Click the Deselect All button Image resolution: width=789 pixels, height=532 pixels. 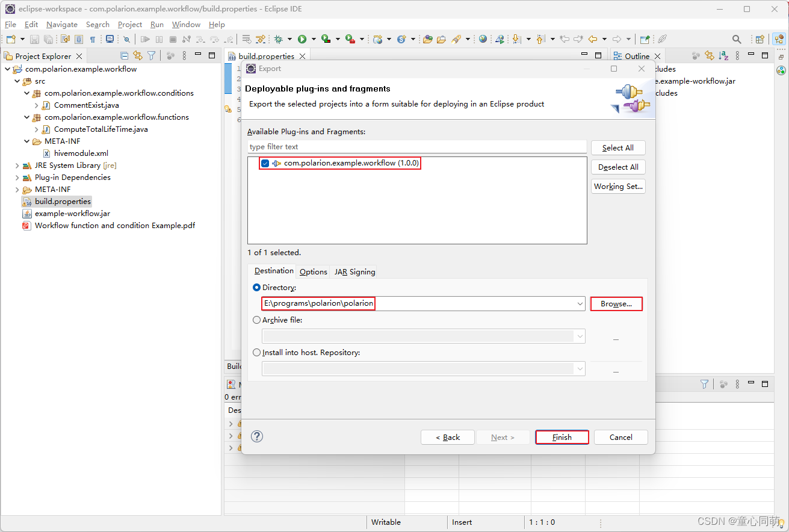618,167
